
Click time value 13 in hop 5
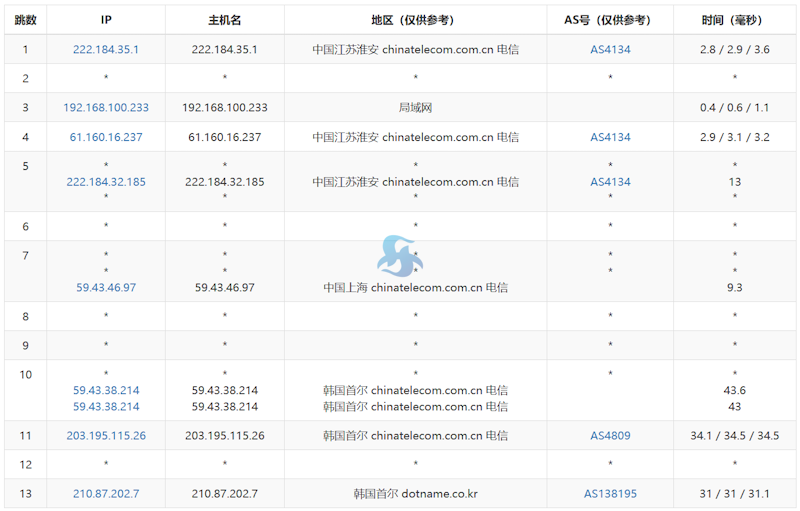click(735, 182)
